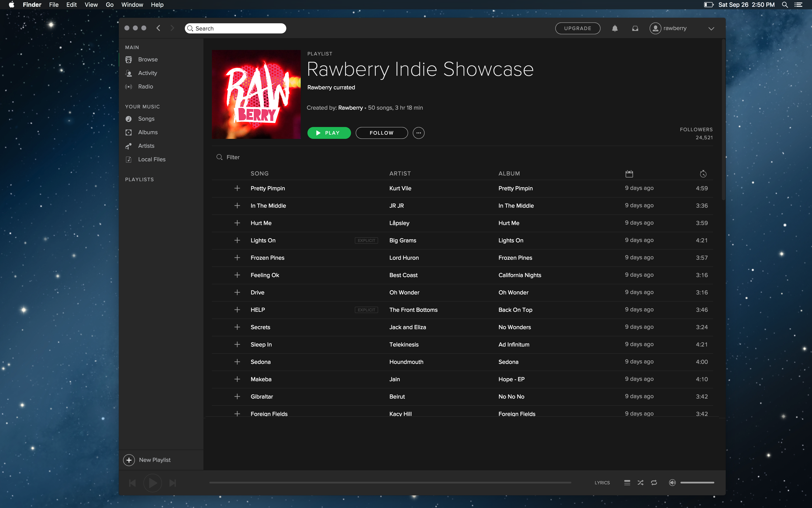Toggle the FOLLOW playlist button
812x508 pixels.
click(x=381, y=133)
